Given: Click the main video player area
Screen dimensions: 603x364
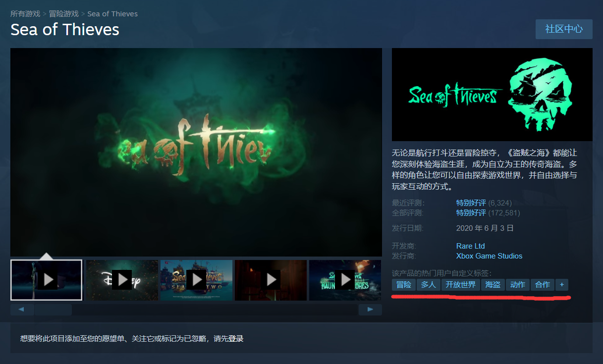Looking at the screenshot, I should [196, 152].
